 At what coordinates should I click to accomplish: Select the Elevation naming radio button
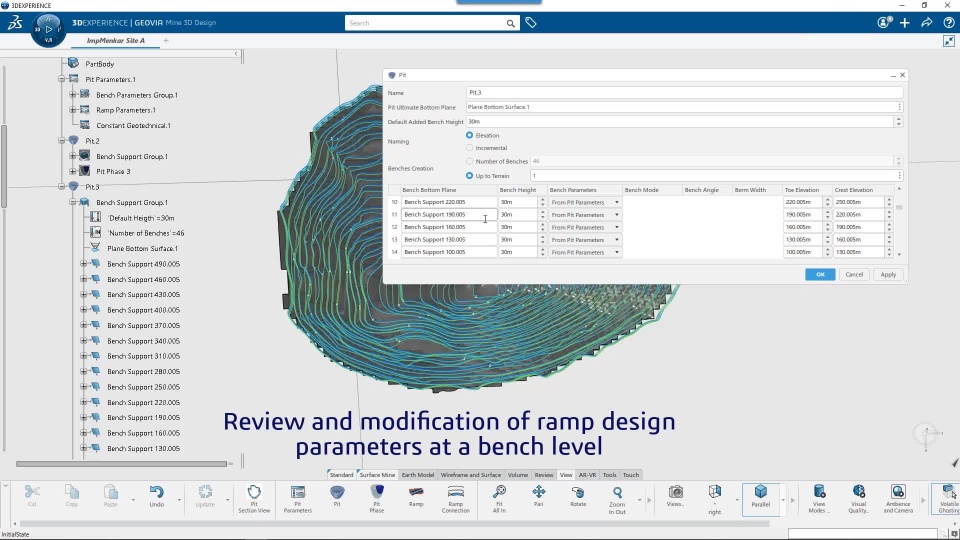tap(470, 135)
